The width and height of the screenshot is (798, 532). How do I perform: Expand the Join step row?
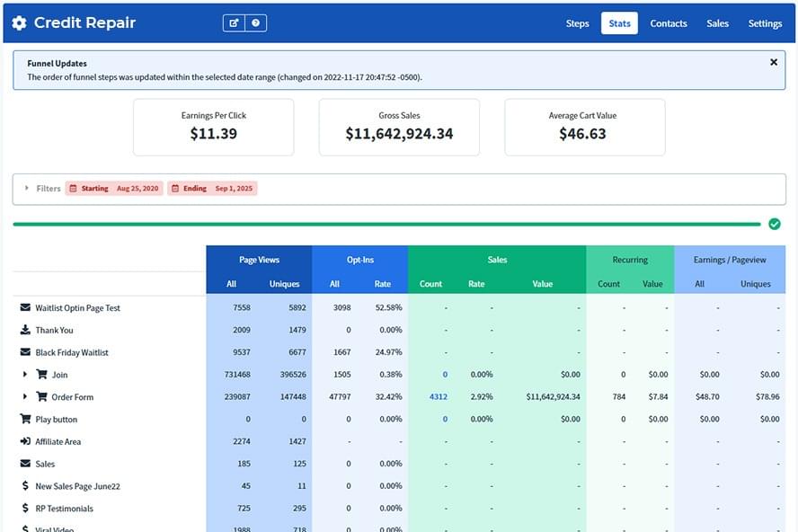(x=25, y=375)
